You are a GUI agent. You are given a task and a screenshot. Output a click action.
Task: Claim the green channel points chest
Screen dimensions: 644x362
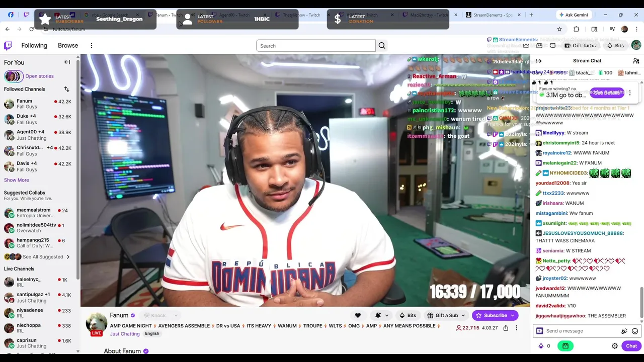(x=566, y=346)
